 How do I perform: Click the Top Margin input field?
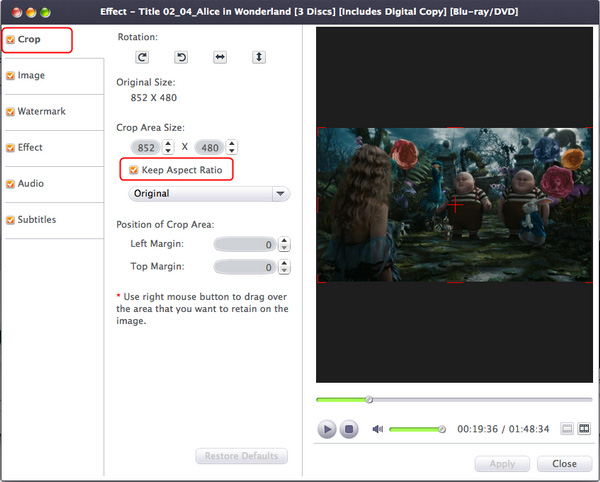244,268
